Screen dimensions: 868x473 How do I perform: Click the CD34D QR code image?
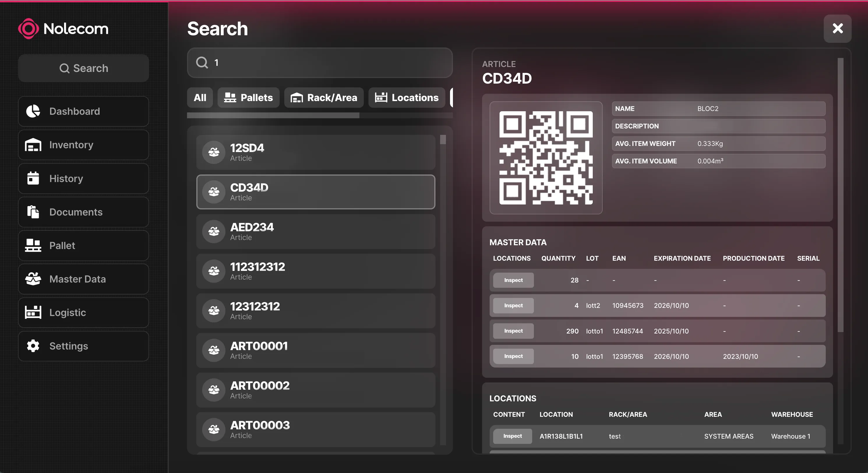[546, 158]
